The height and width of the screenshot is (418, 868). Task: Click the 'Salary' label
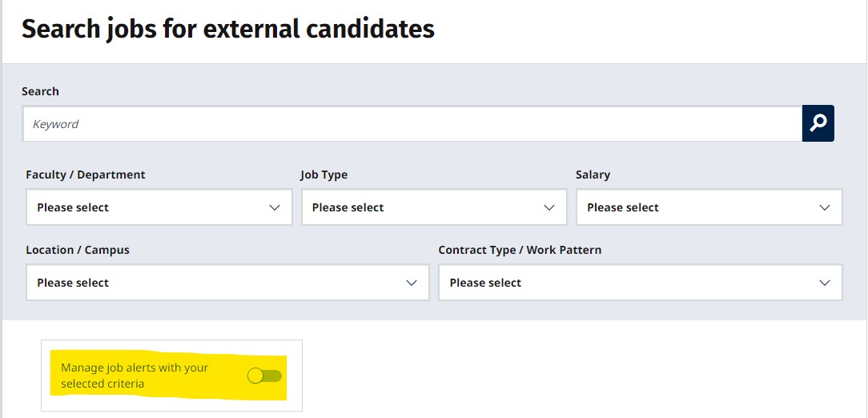593,175
